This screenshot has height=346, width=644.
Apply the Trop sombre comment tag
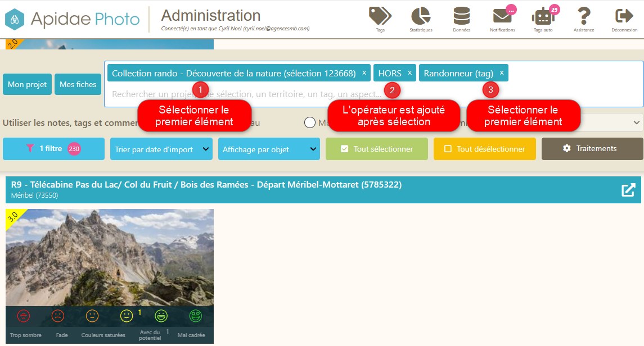(25, 335)
